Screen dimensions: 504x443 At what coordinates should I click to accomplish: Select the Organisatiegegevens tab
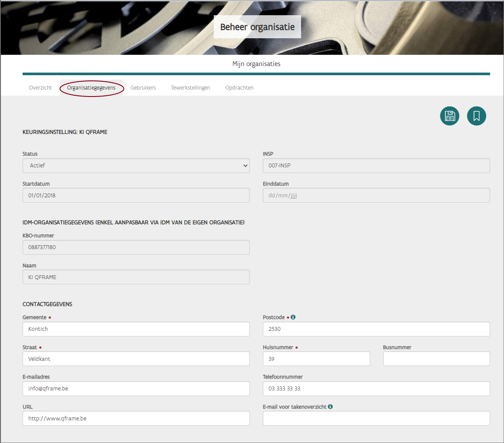pos(91,88)
